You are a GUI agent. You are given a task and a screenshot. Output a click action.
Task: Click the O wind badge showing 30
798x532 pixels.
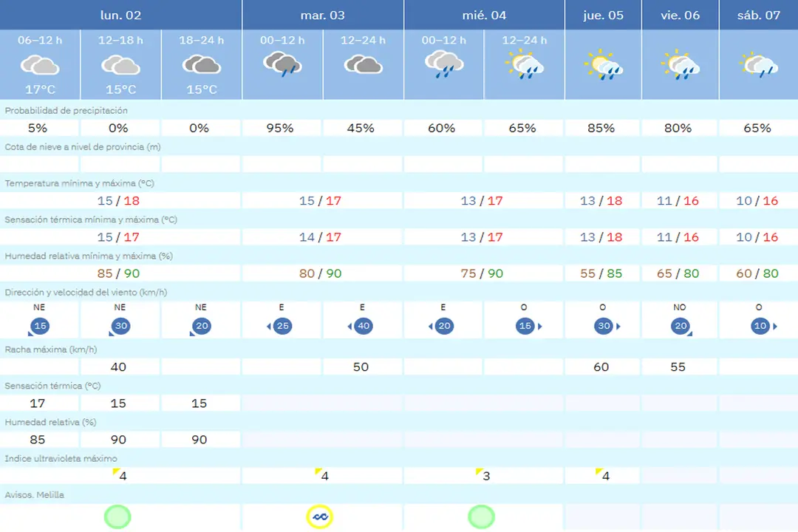(x=606, y=326)
